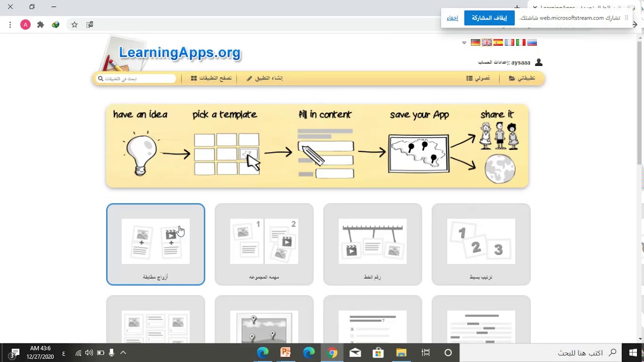The height and width of the screenshot is (362, 644).
Task: Switch site language to English UK flag
Action: (x=487, y=43)
